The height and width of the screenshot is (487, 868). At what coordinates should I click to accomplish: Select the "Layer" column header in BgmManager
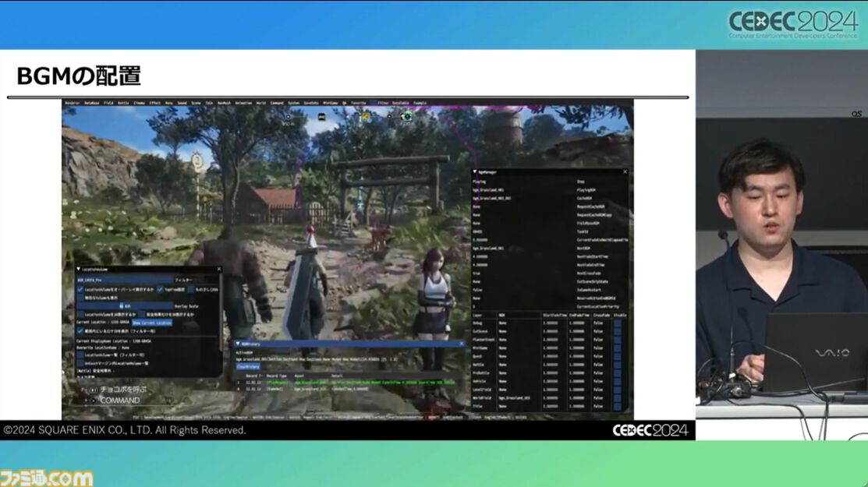[x=477, y=315]
